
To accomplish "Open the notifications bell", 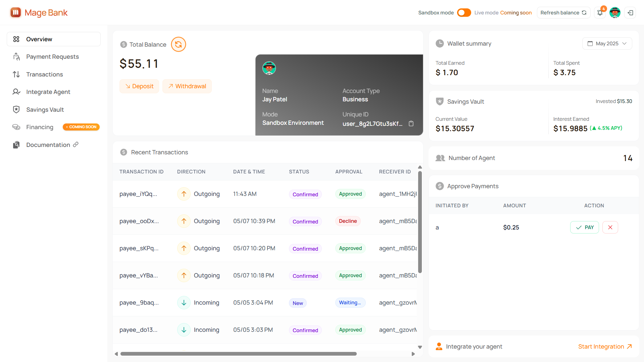I will 600,13.
